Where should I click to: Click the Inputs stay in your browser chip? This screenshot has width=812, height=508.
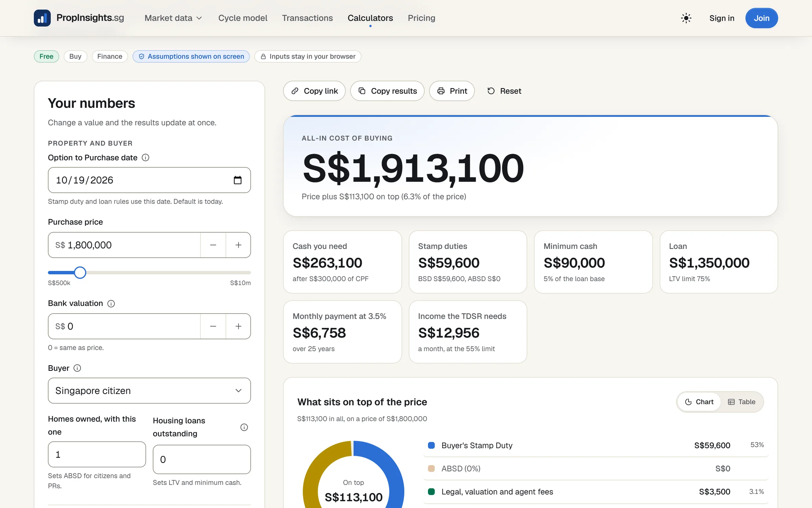point(308,56)
